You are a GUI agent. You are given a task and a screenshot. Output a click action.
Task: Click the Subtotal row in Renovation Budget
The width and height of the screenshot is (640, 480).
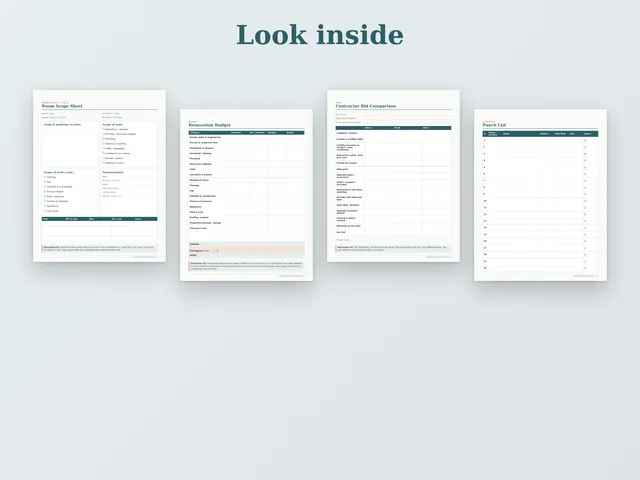pos(247,244)
